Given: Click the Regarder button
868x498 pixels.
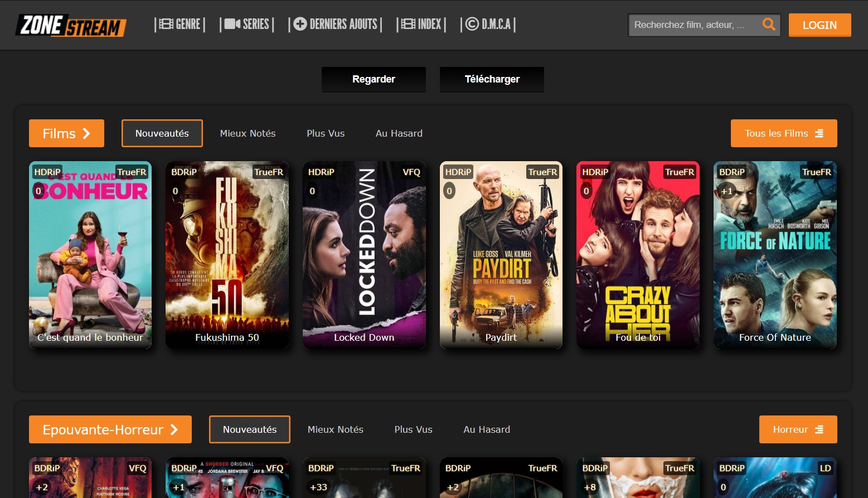Looking at the screenshot, I should [x=374, y=79].
